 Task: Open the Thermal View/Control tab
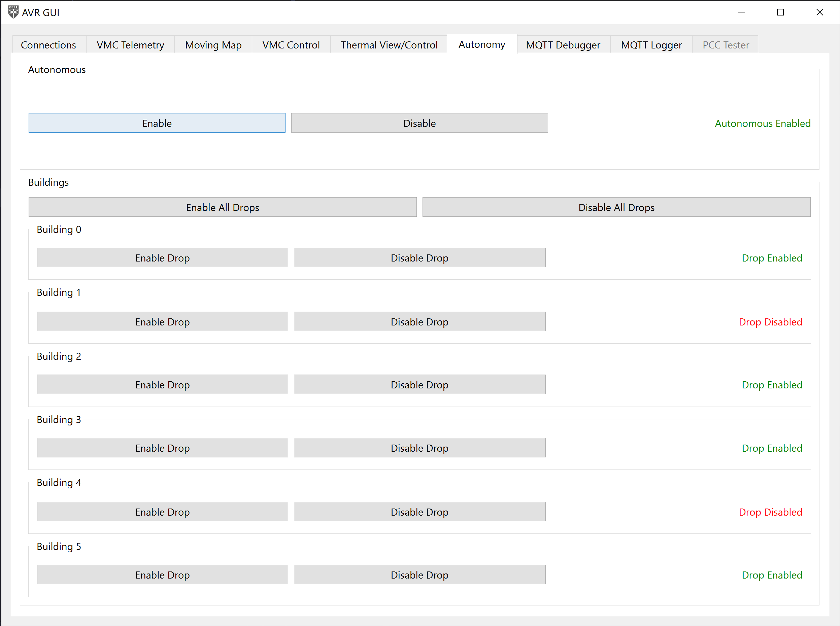[389, 45]
